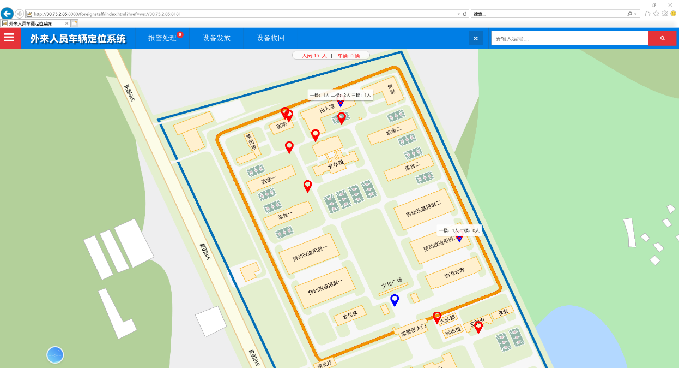Go back with the browser back arrow
The width and height of the screenshot is (680, 368).
pyautogui.click(x=7, y=13)
